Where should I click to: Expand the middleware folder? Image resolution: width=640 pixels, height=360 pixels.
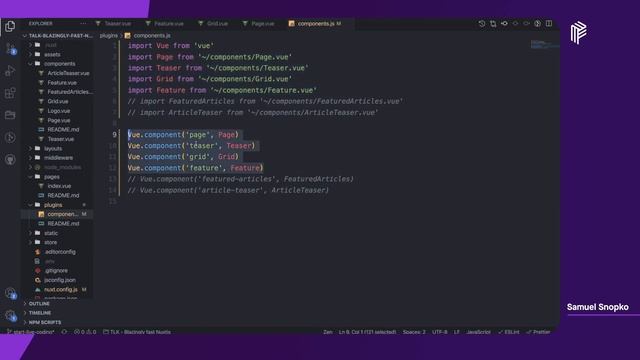pos(58,158)
